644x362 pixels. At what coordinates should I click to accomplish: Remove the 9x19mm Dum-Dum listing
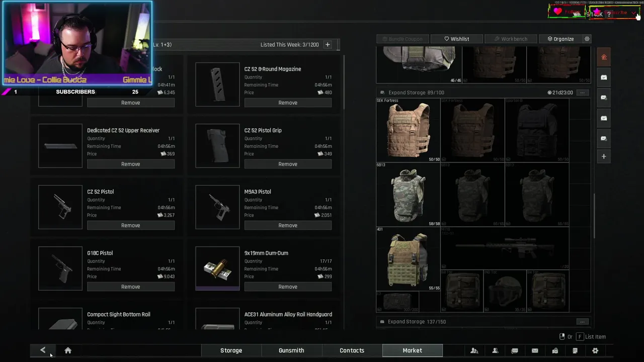[288, 287]
